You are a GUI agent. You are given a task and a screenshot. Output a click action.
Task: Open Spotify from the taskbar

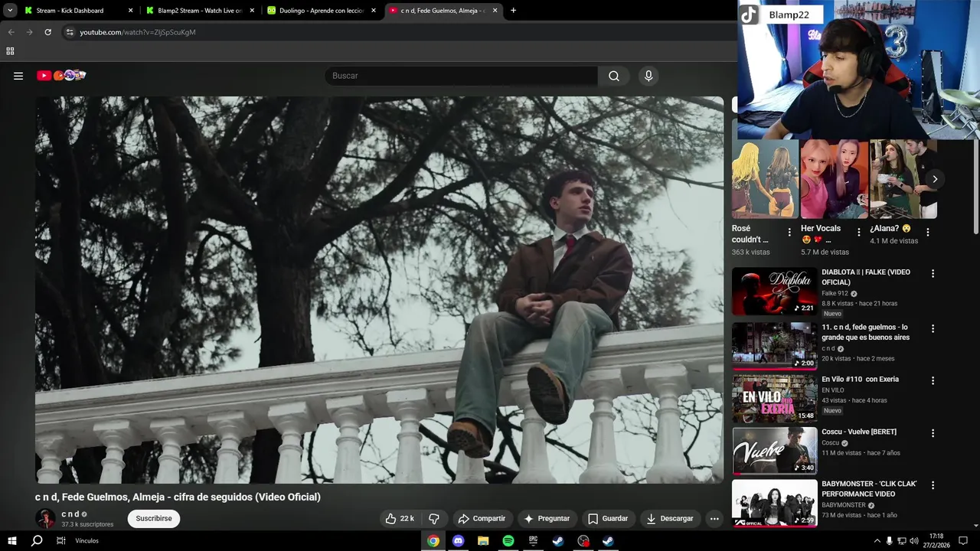(508, 541)
